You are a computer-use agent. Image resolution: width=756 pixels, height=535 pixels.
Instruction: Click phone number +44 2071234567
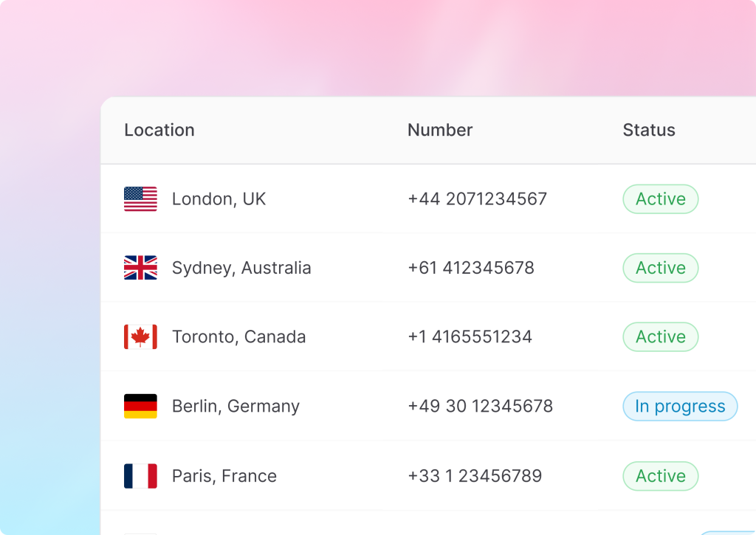(477, 199)
